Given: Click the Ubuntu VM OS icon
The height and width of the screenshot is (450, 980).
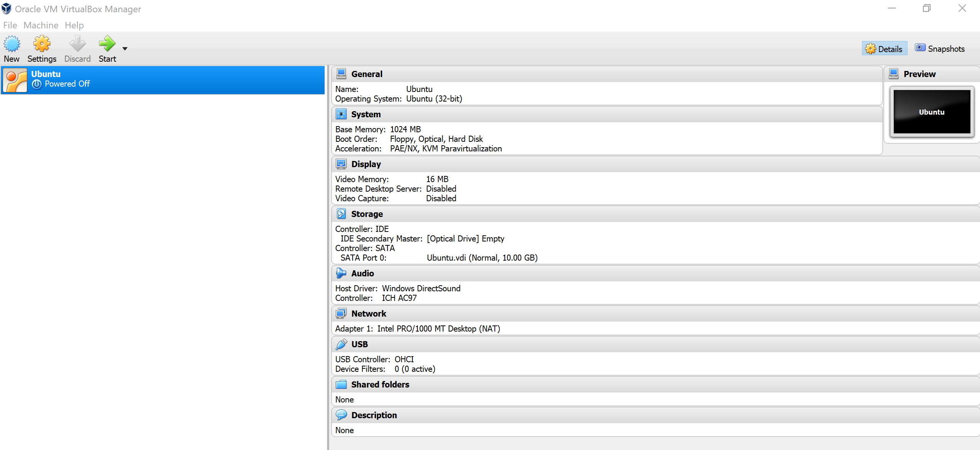Looking at the screenshot, I should coord(15,80).
